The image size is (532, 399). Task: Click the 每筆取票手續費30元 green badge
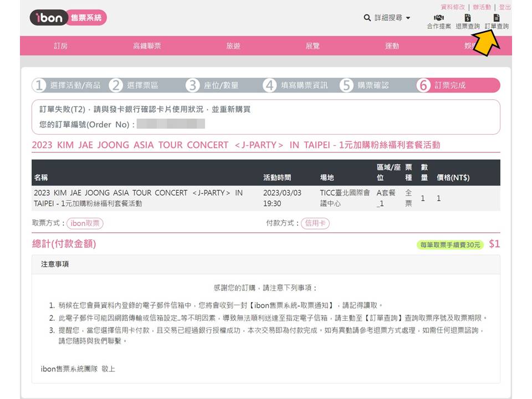pyautogui.click(x=450, y=245)
